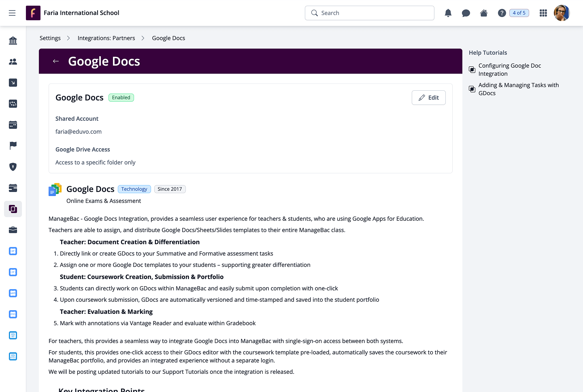
Task: Open Adding & Managing Tasks with GDocs tutorial
Action: pos(518,89)
